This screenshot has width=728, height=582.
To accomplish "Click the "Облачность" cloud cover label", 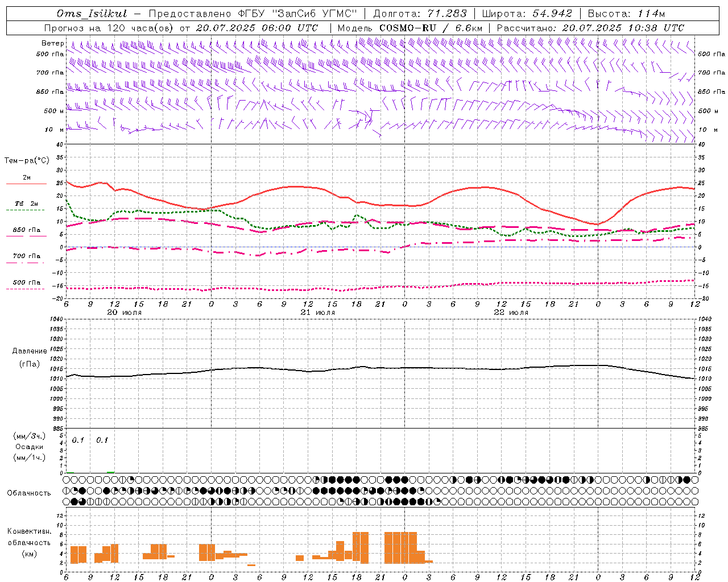I will (29, 493).
